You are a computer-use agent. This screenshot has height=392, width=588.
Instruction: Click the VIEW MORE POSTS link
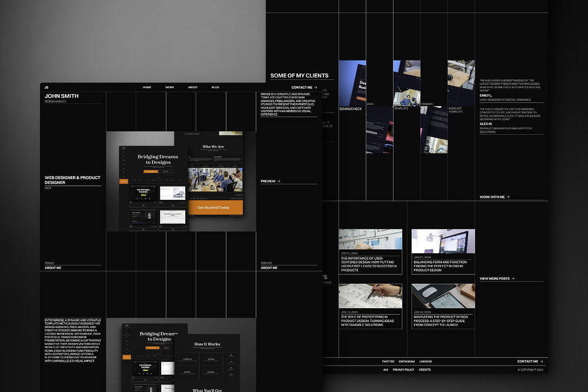(497, 278)
